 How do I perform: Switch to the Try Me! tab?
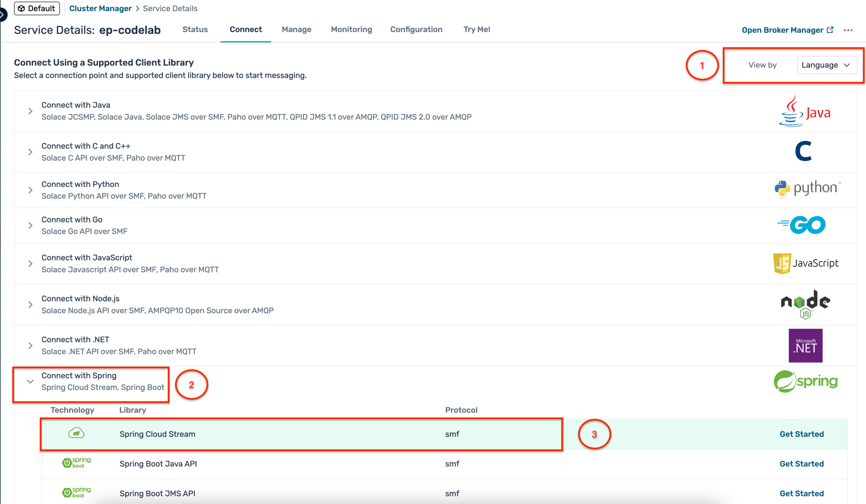477,29
